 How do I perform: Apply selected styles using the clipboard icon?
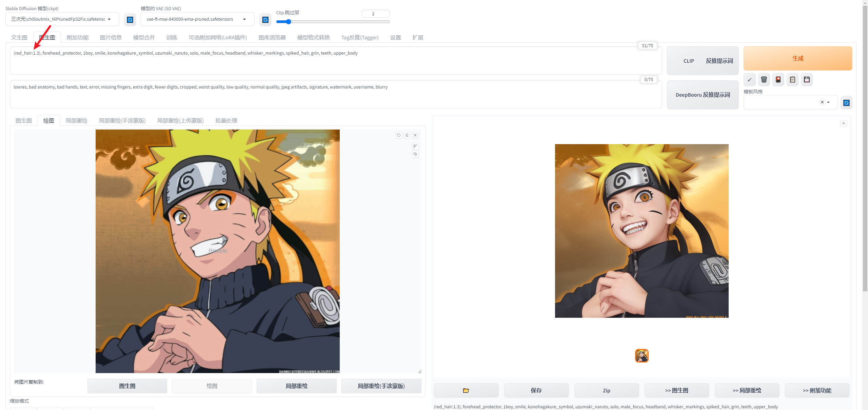click(792, 80)
